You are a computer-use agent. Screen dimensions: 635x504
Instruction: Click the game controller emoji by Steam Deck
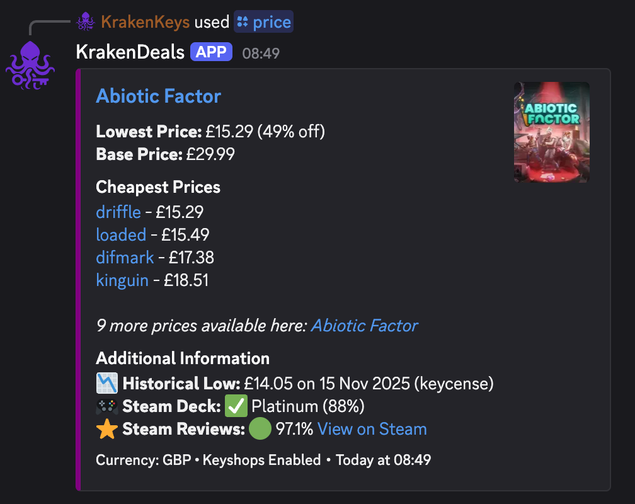point(107,406)
